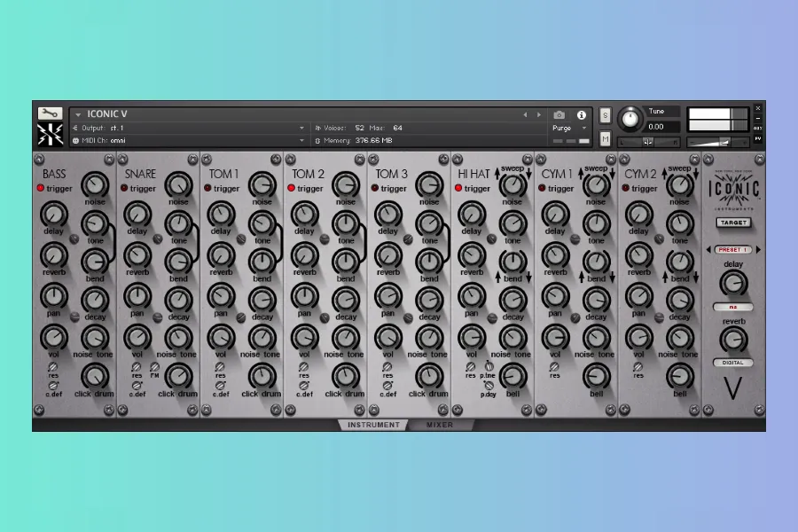Switch to the INSTRUMENT tab
Screen dimensions: 798x532
click(372, 425)
